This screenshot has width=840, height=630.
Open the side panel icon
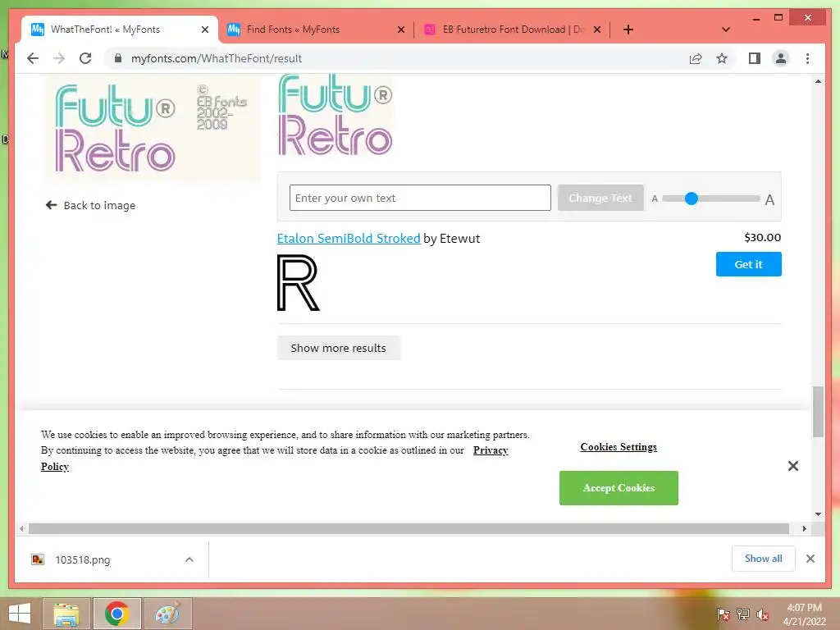[755, 58]
